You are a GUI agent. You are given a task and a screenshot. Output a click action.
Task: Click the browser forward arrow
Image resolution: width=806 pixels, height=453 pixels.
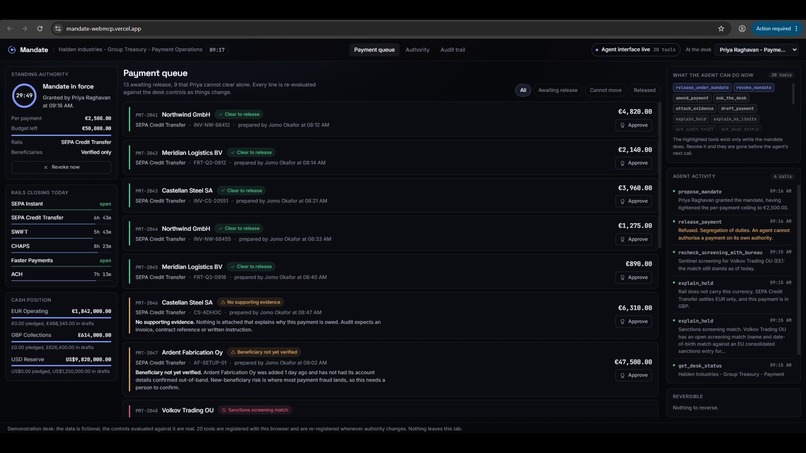click(x=24, y=29)
